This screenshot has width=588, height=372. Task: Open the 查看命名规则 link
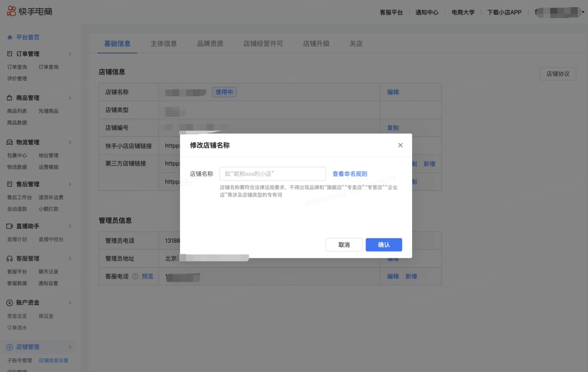[x=350, y=174]
